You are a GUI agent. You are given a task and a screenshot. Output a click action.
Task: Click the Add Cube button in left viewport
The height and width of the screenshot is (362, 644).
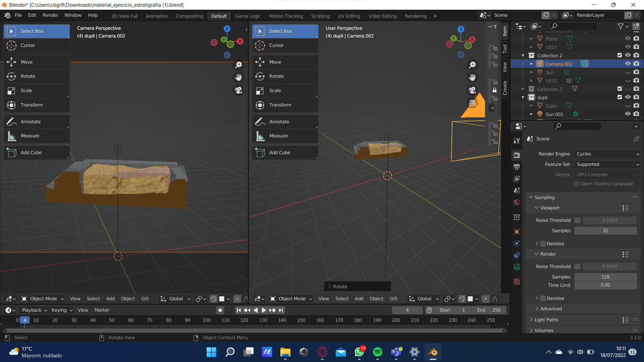[x=31, y=153]
